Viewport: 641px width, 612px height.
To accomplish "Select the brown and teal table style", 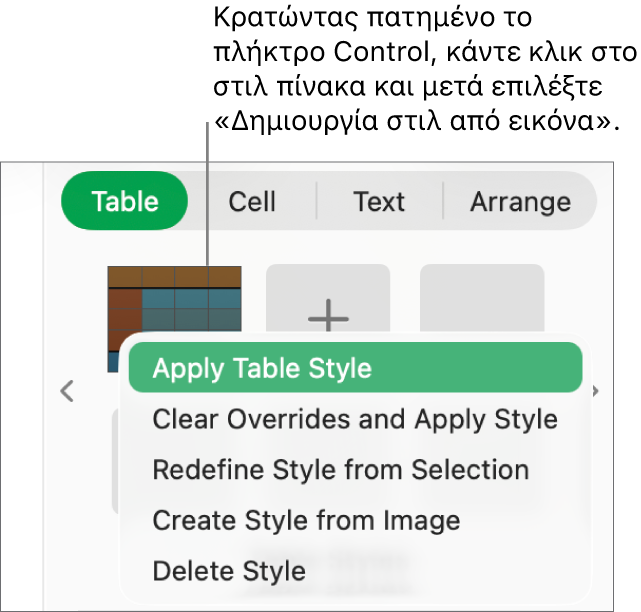I will click(x=174, y=302).
